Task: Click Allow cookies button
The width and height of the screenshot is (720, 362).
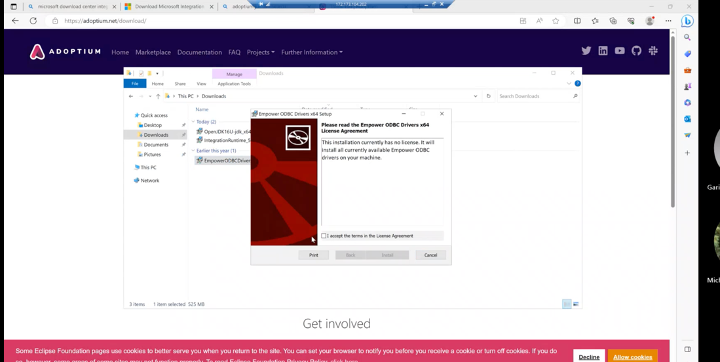Action: [x=632, y=357]
